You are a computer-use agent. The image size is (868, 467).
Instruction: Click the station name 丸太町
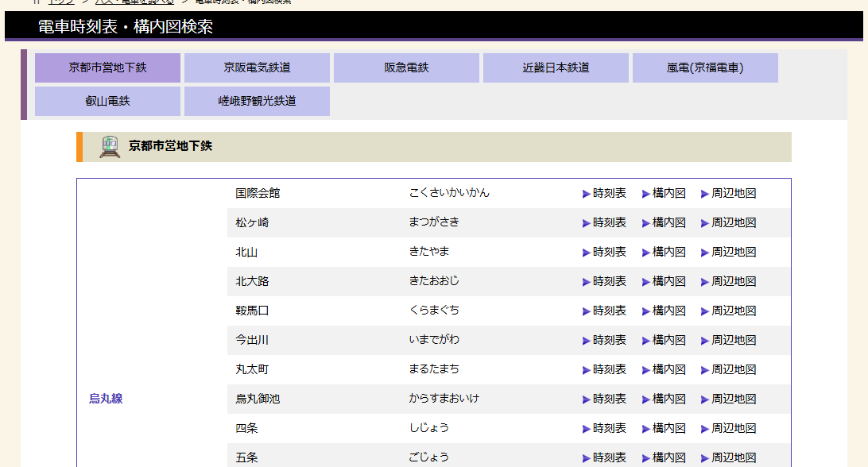[x=252, y=369]
